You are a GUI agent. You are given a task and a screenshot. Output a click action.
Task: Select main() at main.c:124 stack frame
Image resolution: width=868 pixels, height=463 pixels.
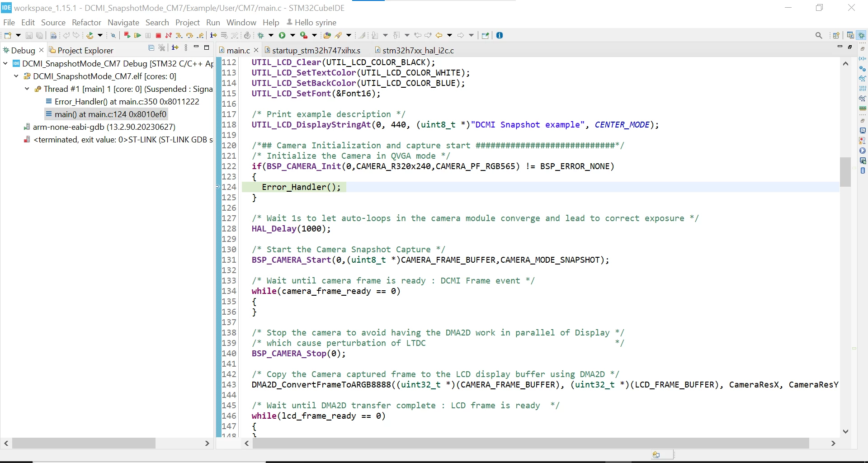point(106,114)
